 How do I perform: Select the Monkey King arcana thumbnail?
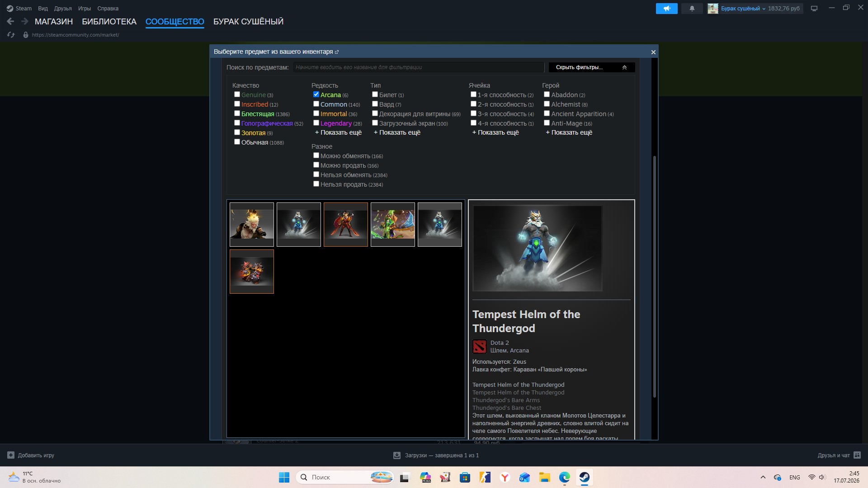[x=252, y=225]
